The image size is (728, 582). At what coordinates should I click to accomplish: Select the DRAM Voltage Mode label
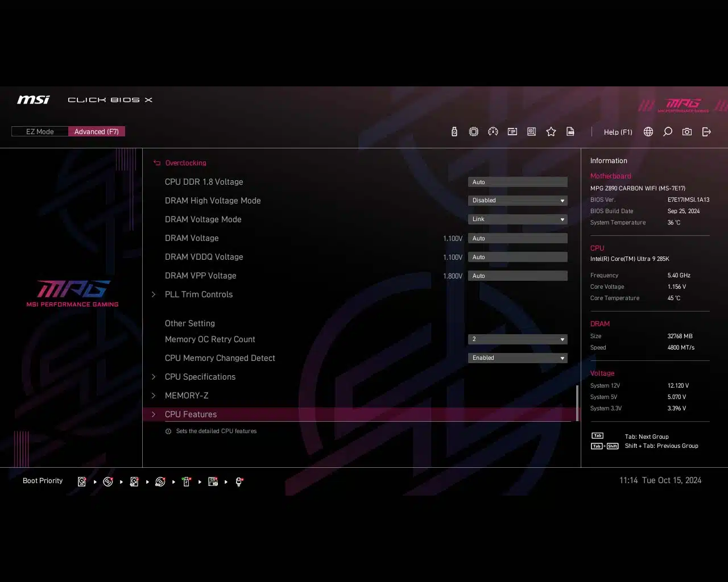point(203,219)
